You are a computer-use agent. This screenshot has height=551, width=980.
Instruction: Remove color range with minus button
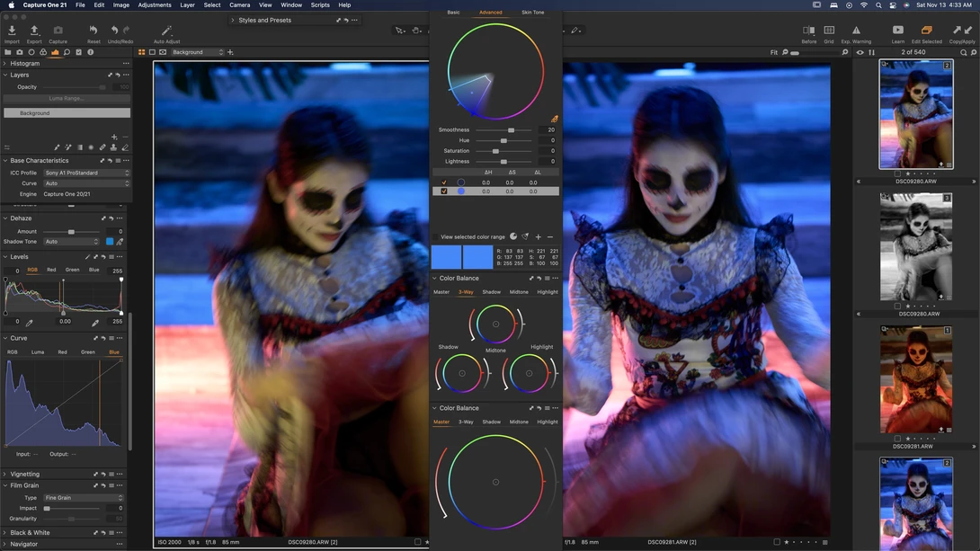(x=550, y=236)
